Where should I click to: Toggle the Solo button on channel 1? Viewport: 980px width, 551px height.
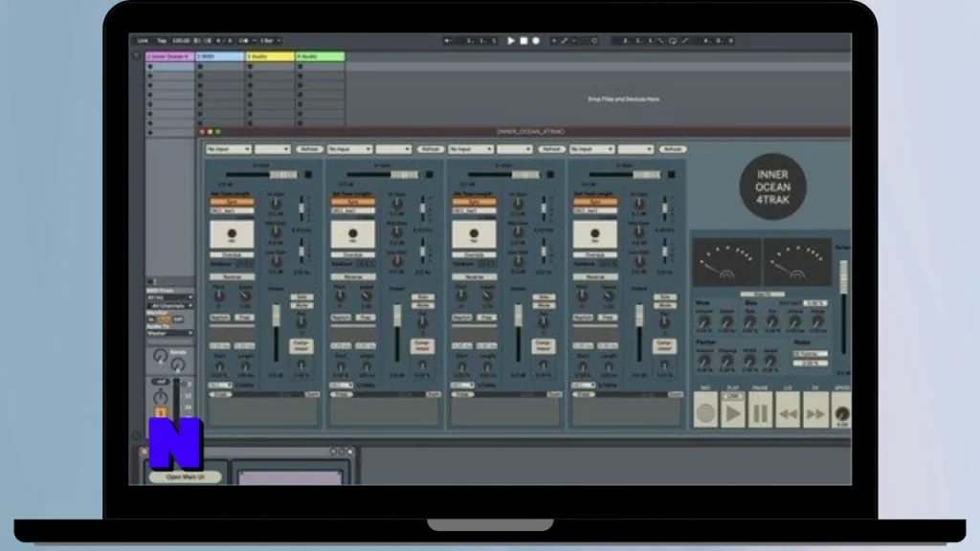(301, 297)
